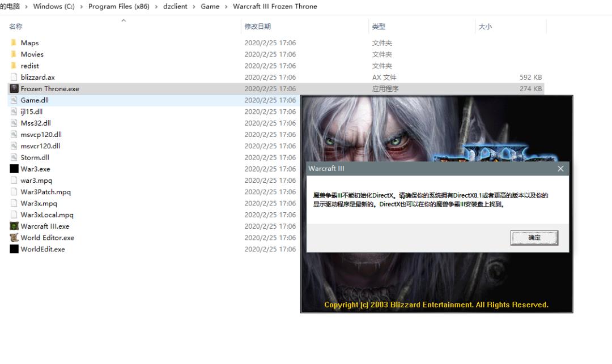Click Warcraft III Frozen Throne breadcrumb
The height and width of the screenshot is (364, 612).
(x=275, y=6)
